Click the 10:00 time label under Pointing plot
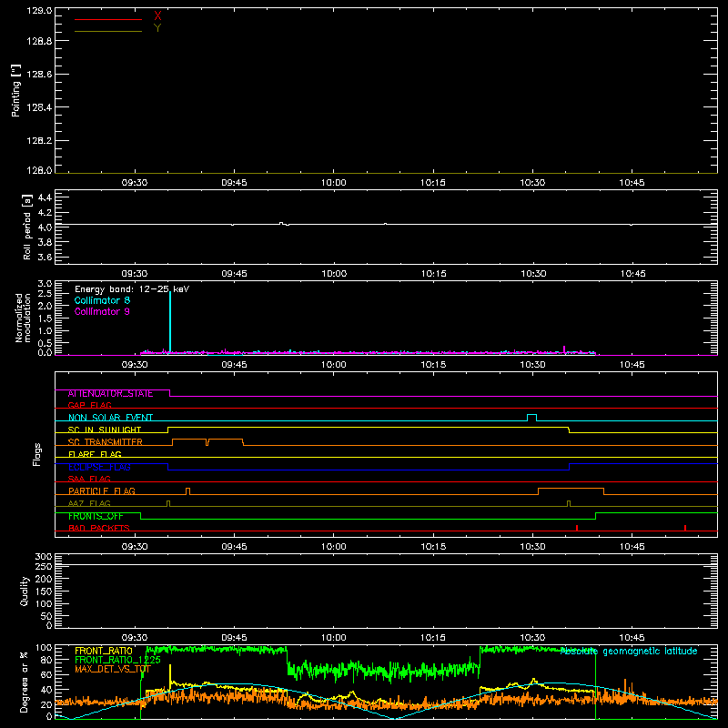728x728 pixels. 334,183
